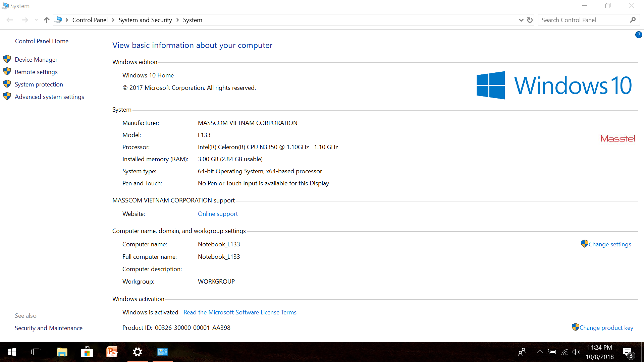
Task: Click the Back navigation arrow
Action: pos(9,20)
